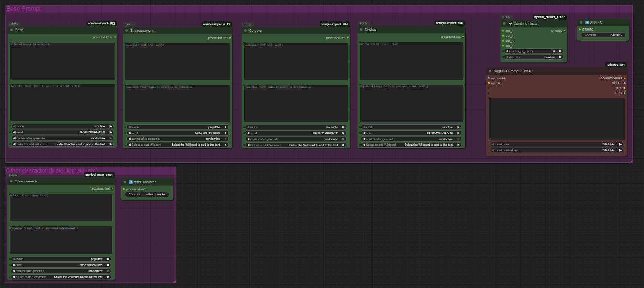This screenshot has height=288, width=644.
Task: Toggle mode populate in the Caracter node
Action: 296,127
